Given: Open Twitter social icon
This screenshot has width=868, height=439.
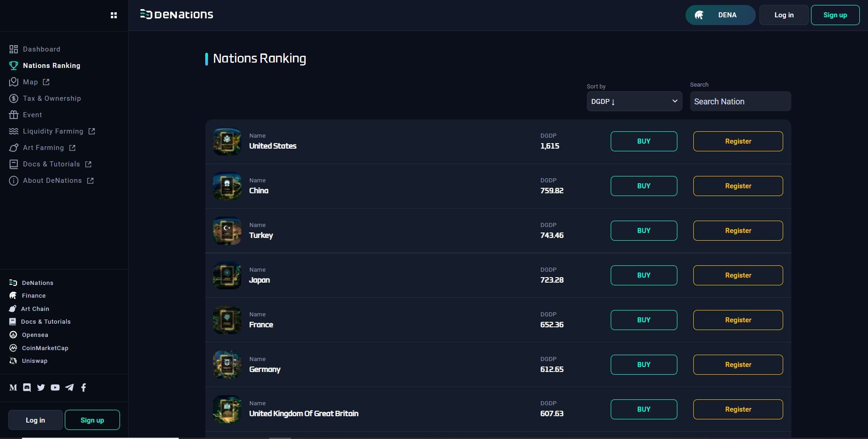Looking at the screenshot, I should 41,387.
